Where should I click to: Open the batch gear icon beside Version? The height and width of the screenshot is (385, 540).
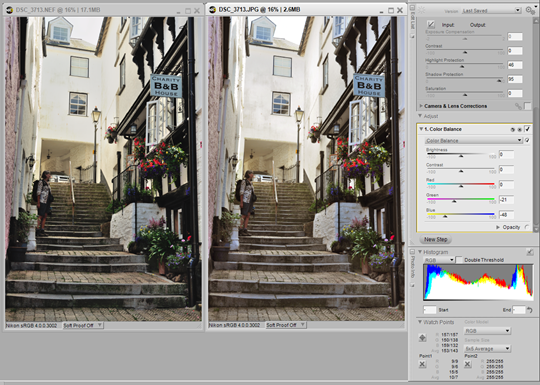tap(530, 11)
